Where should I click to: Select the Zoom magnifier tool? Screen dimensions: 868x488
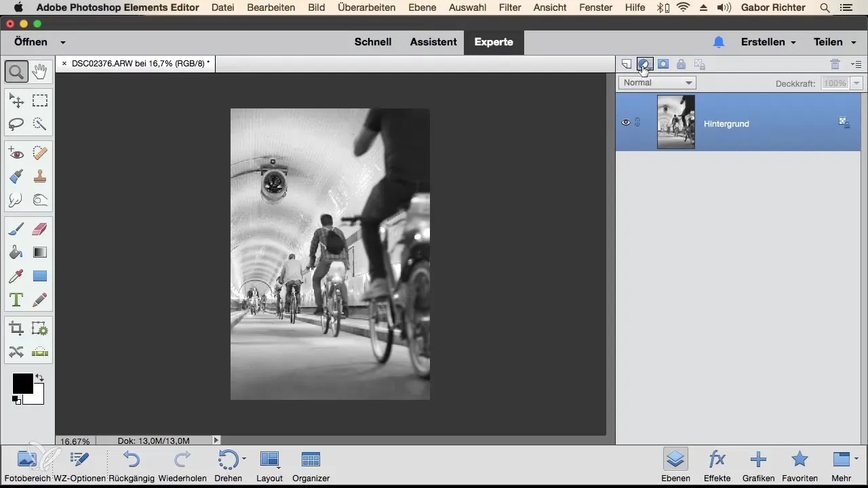point(16,72)
